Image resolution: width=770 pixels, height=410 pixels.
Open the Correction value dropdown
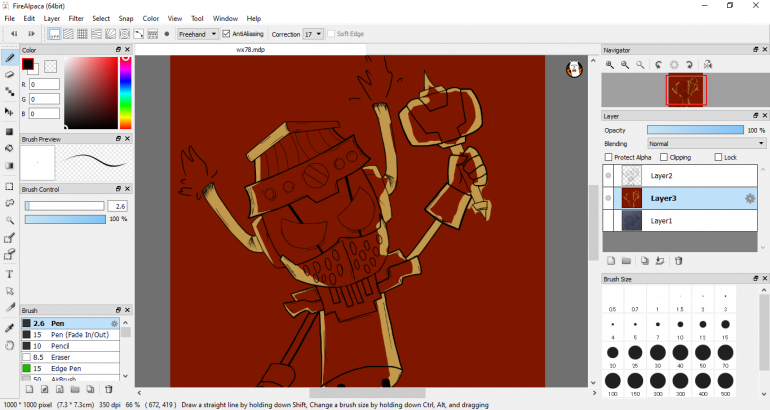[313, 34]
